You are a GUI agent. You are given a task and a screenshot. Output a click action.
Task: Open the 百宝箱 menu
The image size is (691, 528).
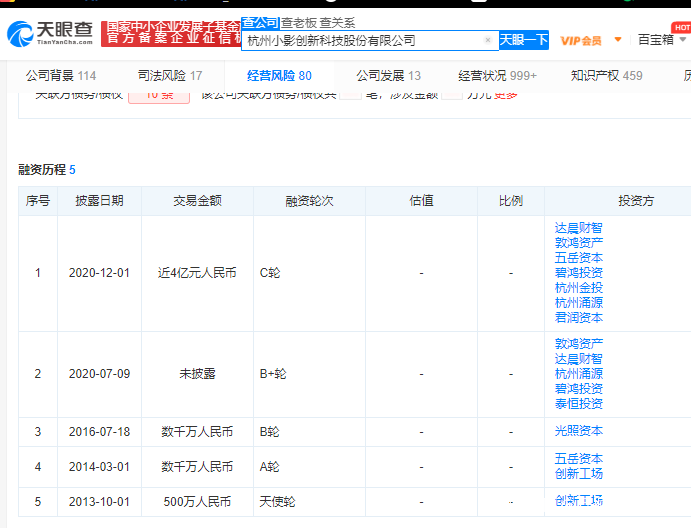[x=656, y=40]
